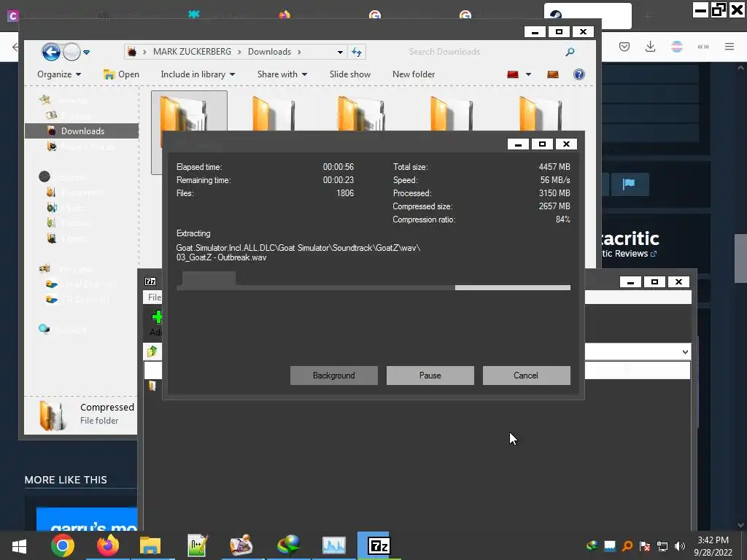
Task: Expand the 7-Zip path dropdown
Action: pos(684,352)
